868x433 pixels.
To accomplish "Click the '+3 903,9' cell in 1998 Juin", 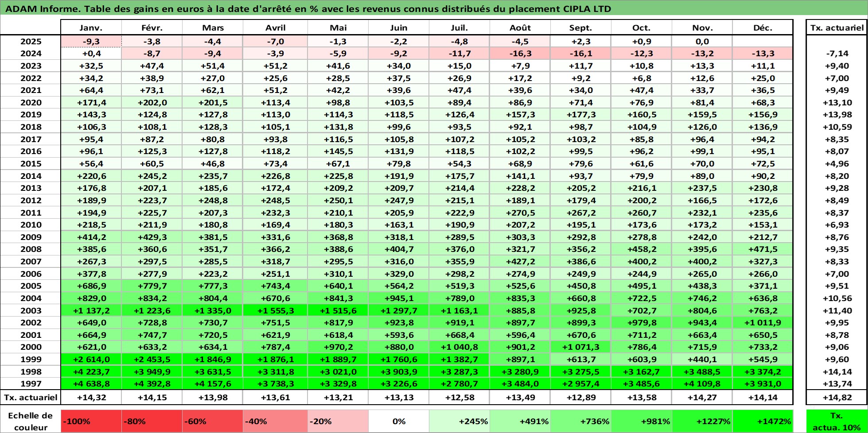I will [x=398, y=371].
